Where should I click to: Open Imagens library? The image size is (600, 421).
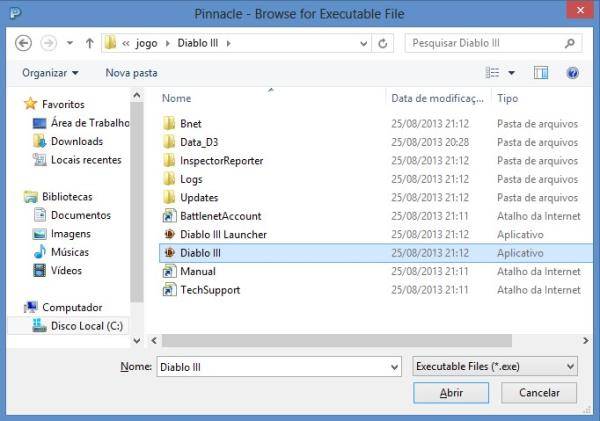coord(71,233)
